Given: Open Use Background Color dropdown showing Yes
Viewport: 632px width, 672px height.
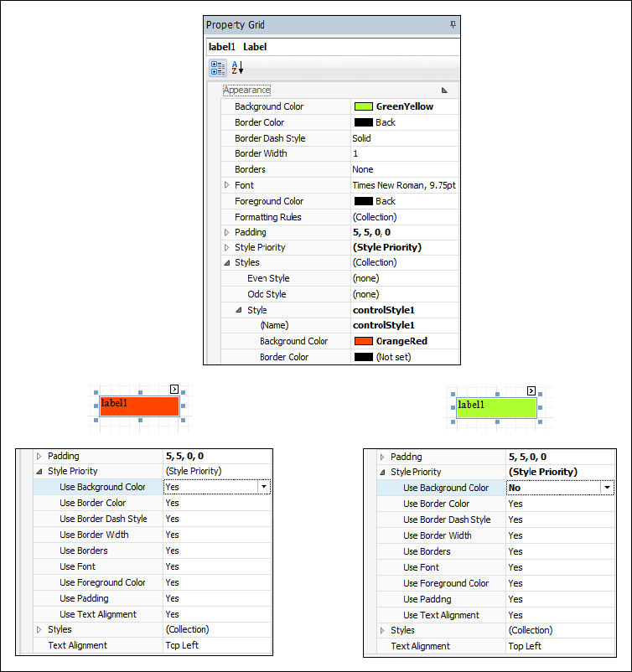Looking at the screenshot, I should (264, 487).
